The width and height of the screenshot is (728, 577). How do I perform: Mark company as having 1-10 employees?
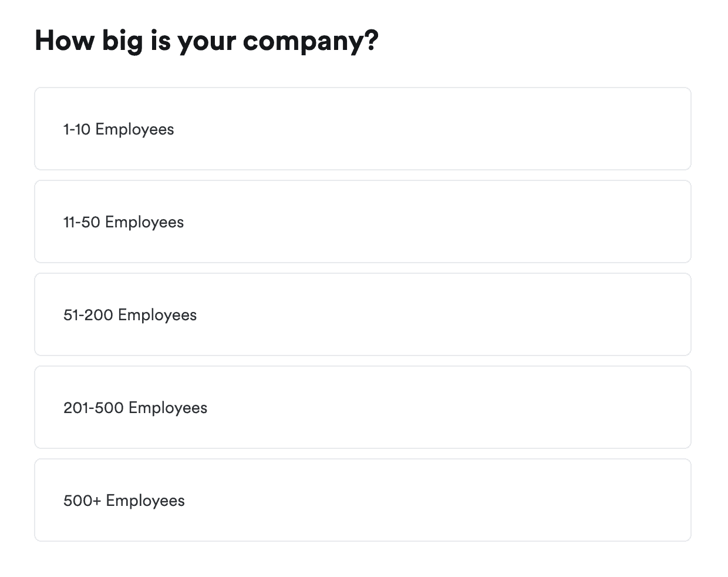[x=362, y=129]
